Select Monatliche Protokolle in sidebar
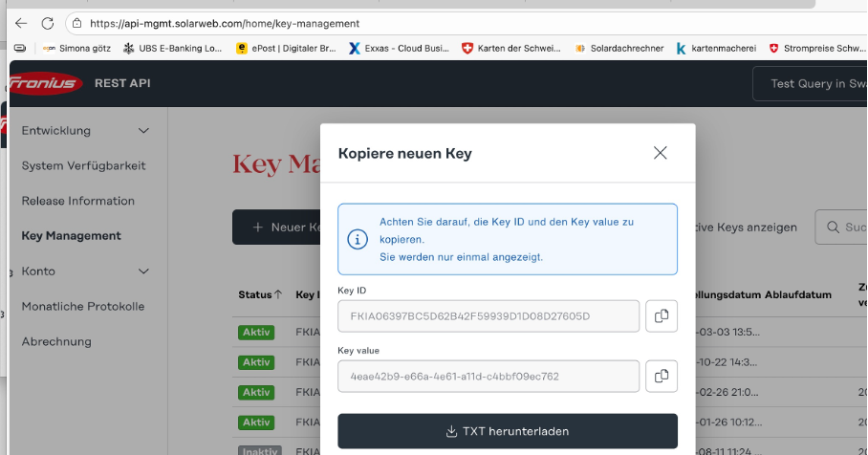Viewport: 868px width, 455px height. (83, 306)
